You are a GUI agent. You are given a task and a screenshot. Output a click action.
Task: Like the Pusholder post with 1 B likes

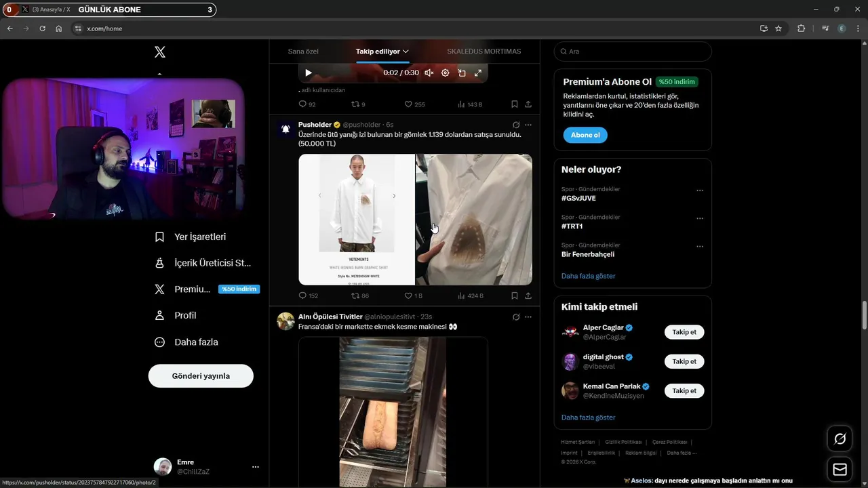pos(414,296)
